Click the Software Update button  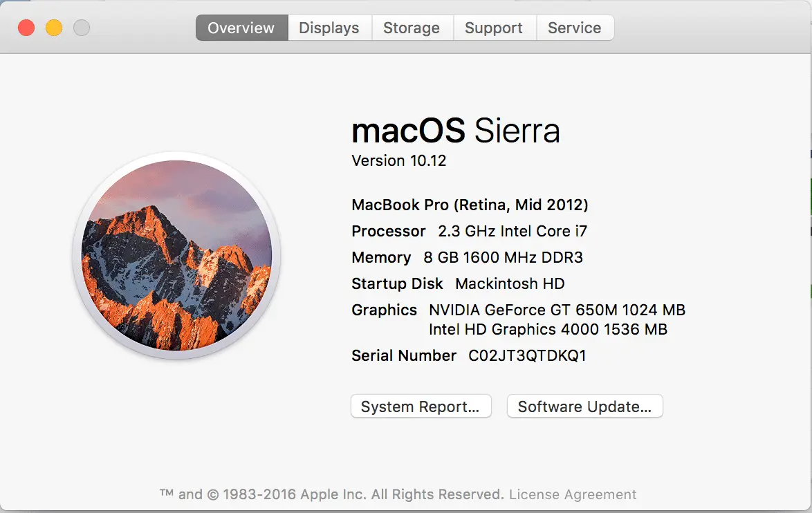[x=584, y=407]
